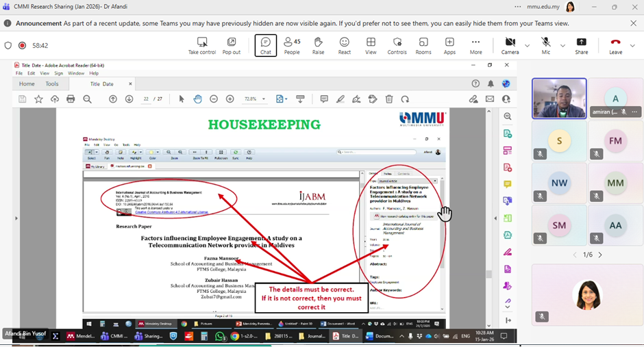Dismiss the Announcement banner
644x347 pixels.
[634, 23]
